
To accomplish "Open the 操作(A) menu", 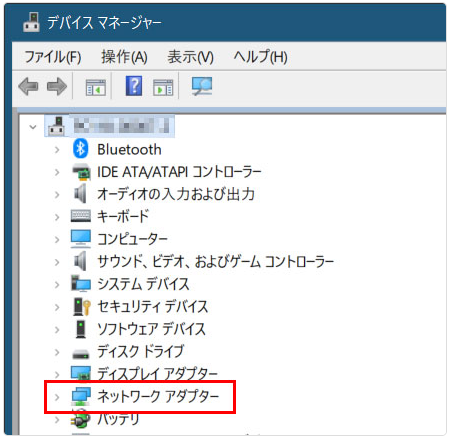I will 124,57.
